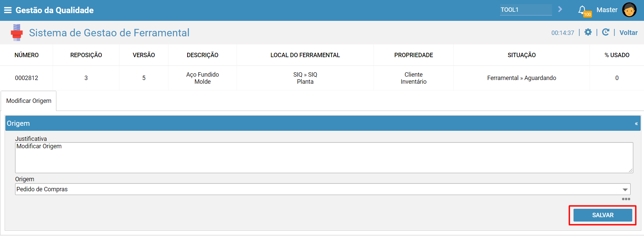Click the Master username label
This screenshot has width=644, height=236.
pos(607,10)
